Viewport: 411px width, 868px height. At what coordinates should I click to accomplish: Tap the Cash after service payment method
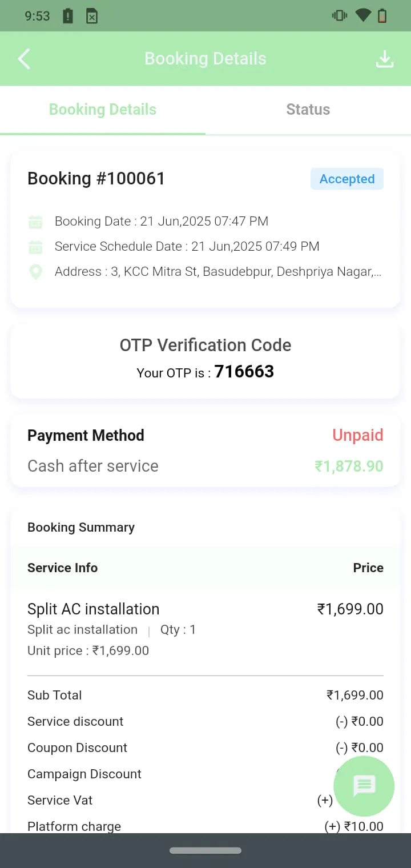93,466
